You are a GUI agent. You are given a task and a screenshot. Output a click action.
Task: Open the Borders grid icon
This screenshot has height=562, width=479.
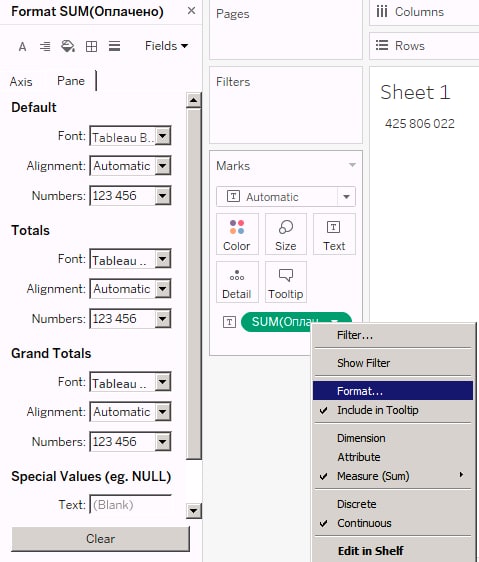tap(91, 47)
